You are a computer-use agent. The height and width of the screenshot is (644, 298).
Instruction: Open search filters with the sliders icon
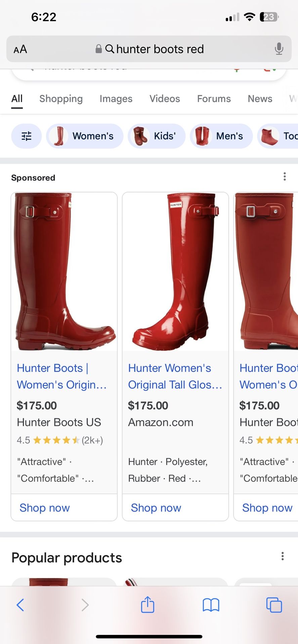27,136
